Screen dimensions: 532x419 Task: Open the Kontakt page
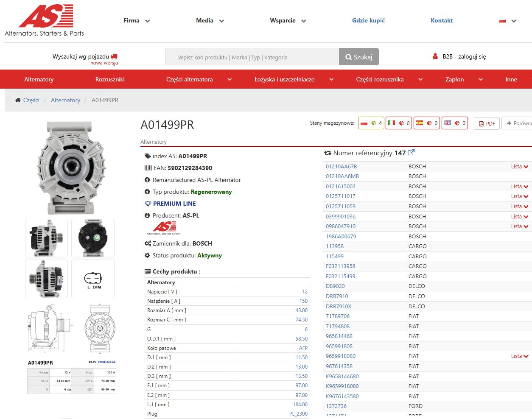pyautogui.click(x=442, y=20)
